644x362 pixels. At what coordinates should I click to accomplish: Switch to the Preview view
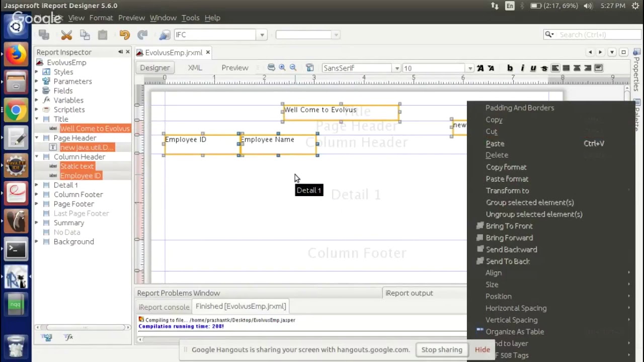[x=235, y=68]
